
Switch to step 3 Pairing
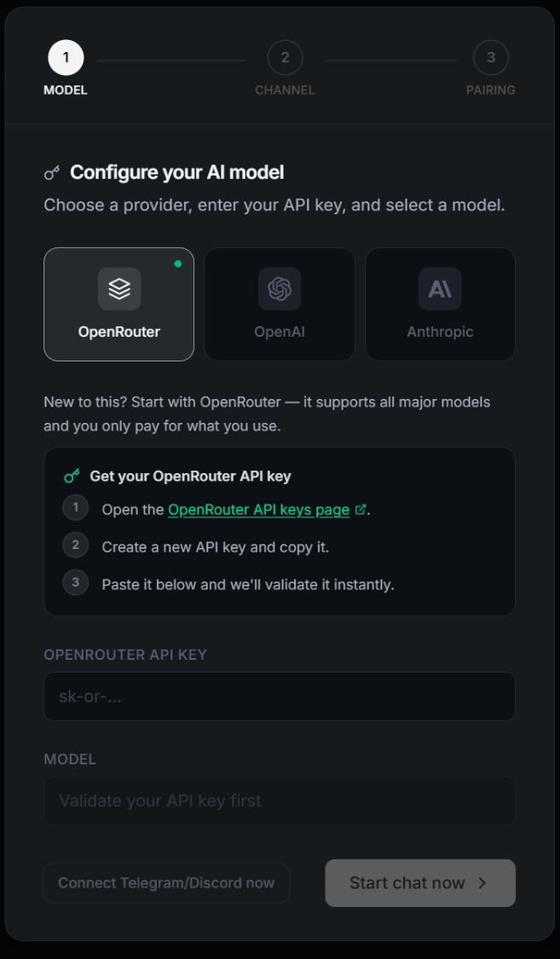pyautogui.click(x=491, y=58)
